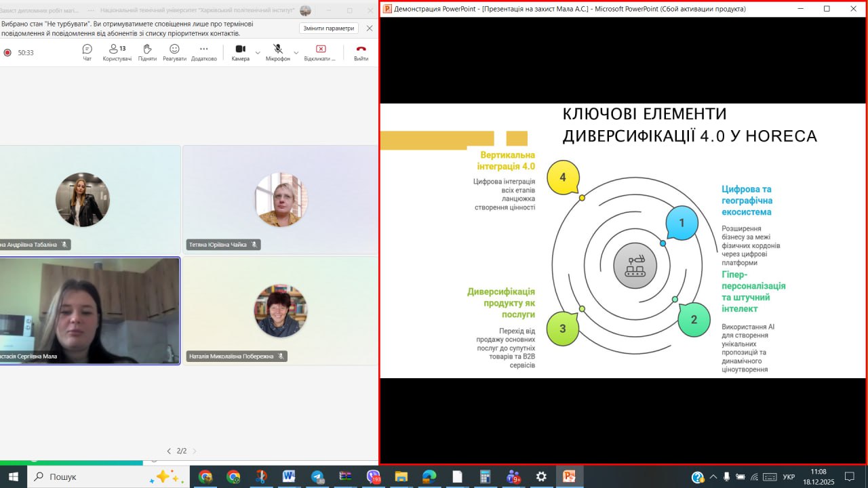Select Тетяна Юріївна Чайка's video tile

coord(280,199)
